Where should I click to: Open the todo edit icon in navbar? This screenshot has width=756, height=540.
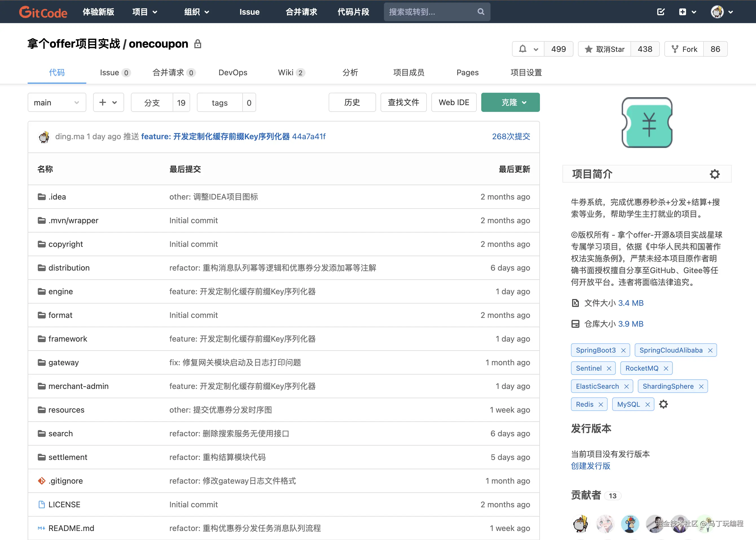[660, 12]
